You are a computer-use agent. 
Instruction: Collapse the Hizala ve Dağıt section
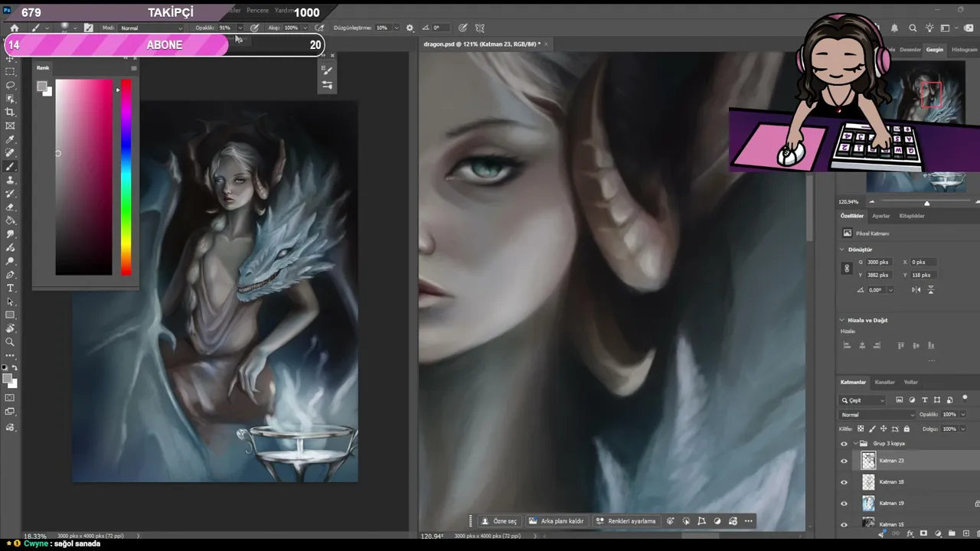point(842,321)
